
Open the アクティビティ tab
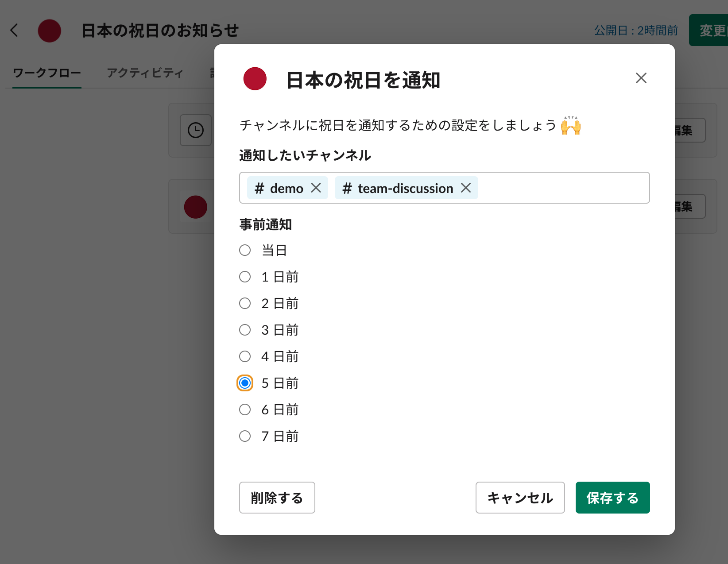point(145,73)
